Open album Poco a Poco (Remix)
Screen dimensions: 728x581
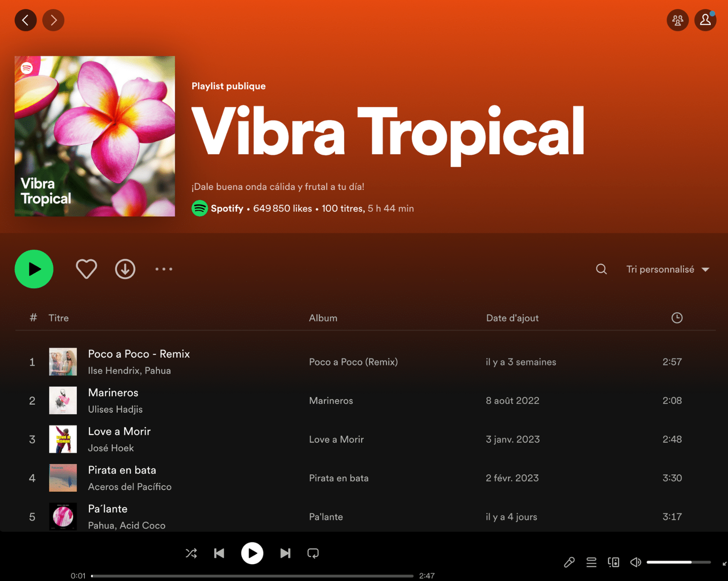coord(353,362)
